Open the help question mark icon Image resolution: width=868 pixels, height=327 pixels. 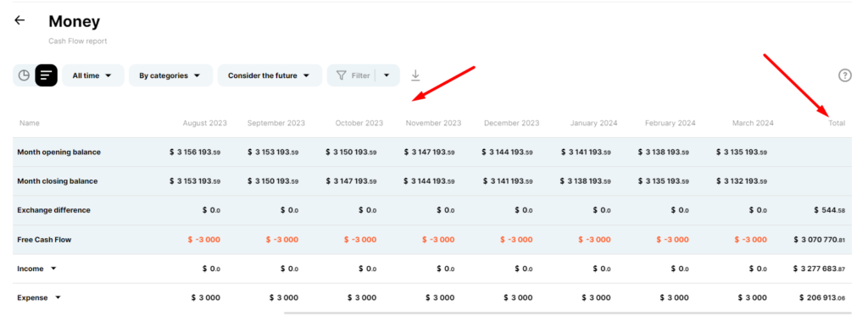pyautogui.click(x=844, y=75)
